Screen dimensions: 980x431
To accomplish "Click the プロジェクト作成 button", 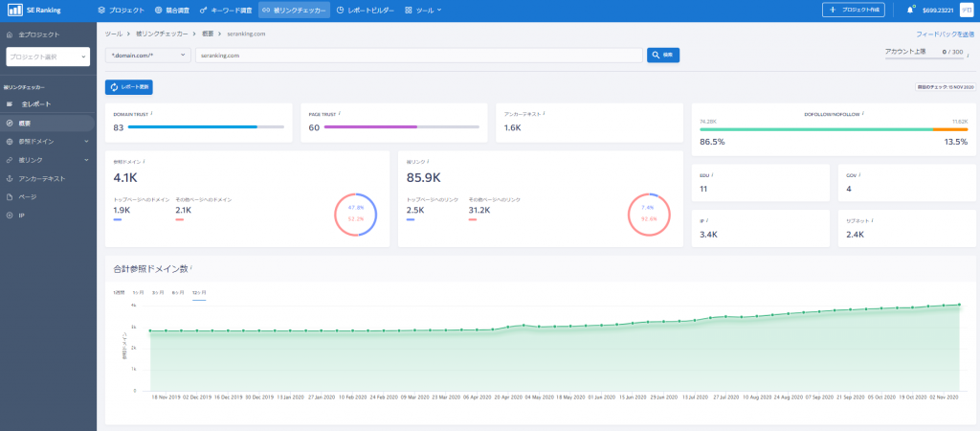I will coord(853,10).
